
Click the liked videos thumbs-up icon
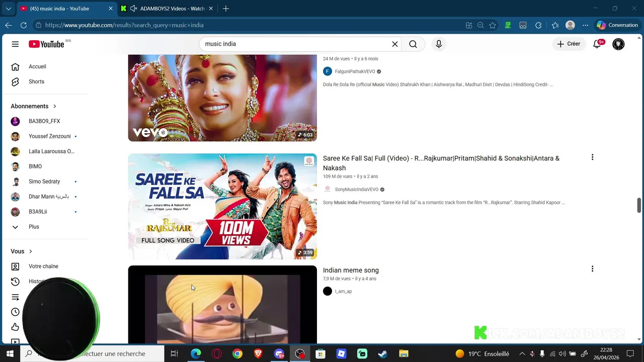[15, 327]
